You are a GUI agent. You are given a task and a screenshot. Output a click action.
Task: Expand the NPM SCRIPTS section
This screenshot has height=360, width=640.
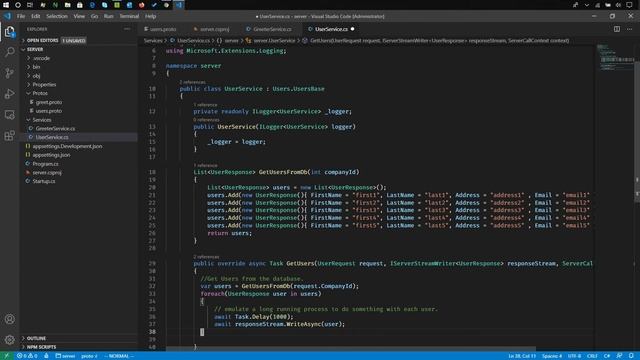pyautogui.click(x=41, y=347)
